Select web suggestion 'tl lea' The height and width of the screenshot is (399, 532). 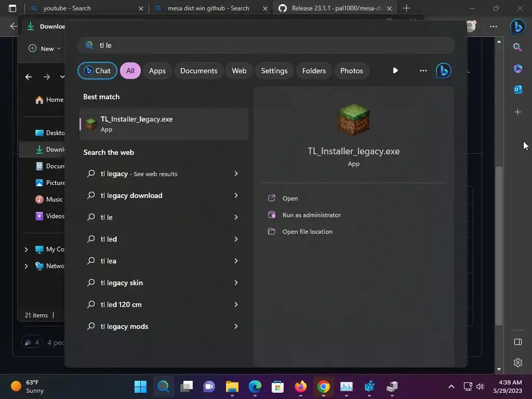[x=164, y=261]
